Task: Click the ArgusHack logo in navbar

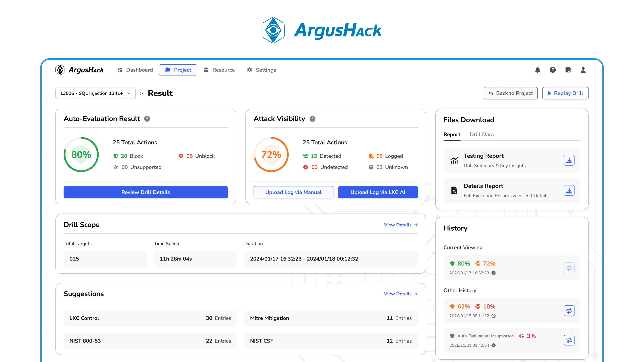Action: coord(80,70)
